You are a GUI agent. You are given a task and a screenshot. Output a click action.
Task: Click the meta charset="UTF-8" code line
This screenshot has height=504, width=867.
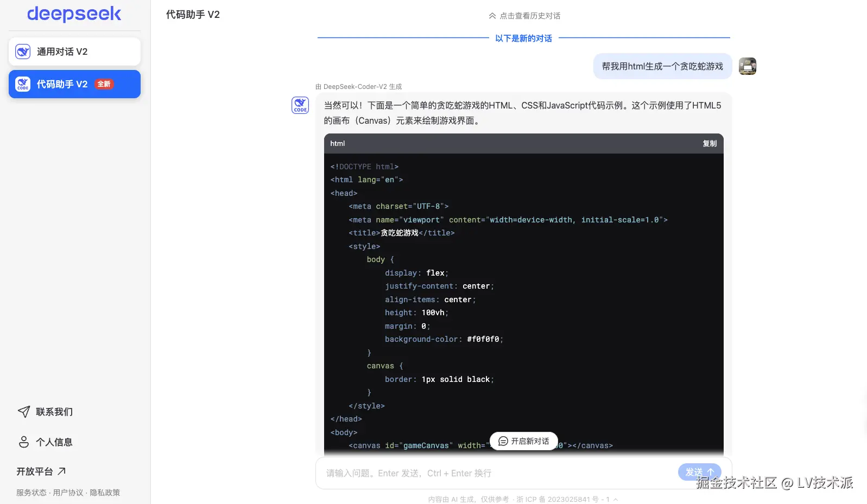(398, 206)
